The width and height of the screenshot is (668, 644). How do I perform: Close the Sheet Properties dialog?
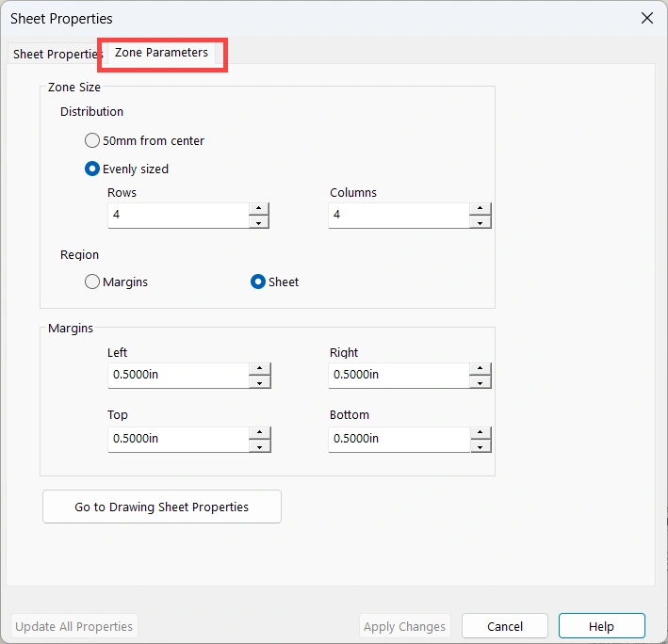tap(647, 18)
